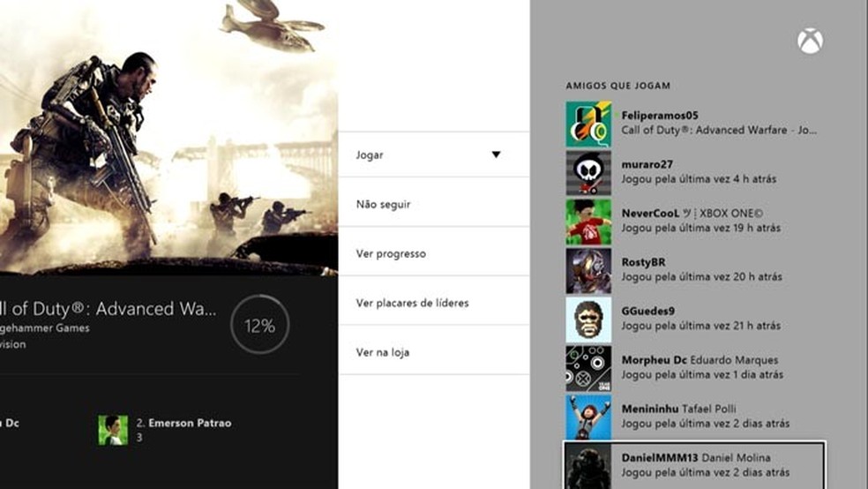Click 'Jogou pela última vez 4 h atrás'
868x489 pixels.
(699, 179)
